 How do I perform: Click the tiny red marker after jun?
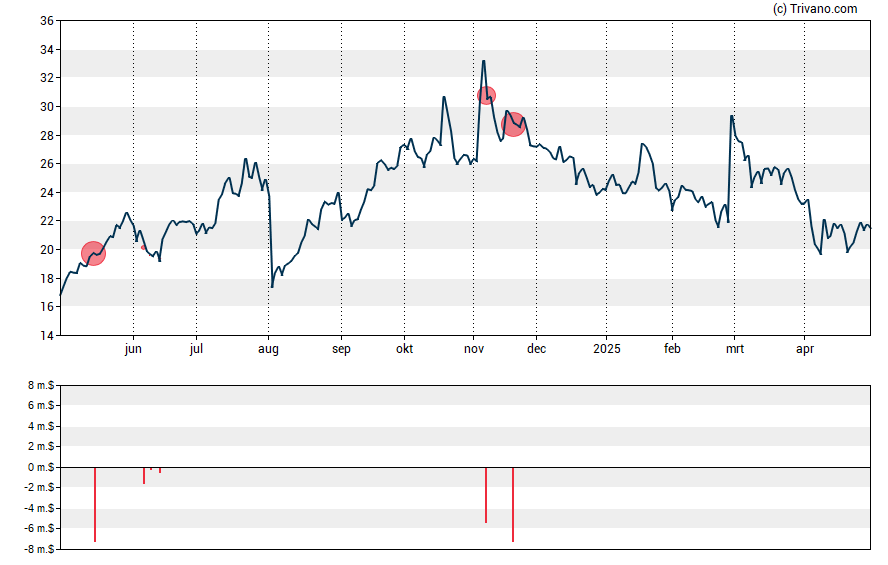(x=143, y=247)
